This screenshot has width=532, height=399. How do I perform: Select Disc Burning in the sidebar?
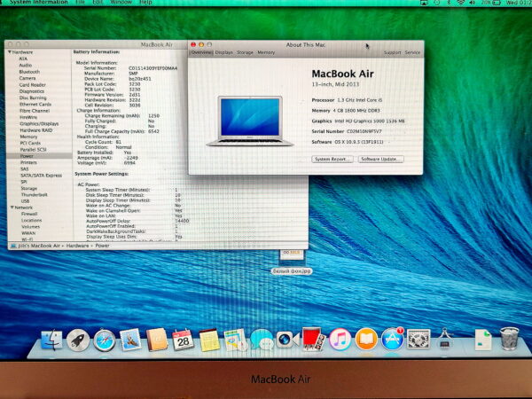[33, 98]
